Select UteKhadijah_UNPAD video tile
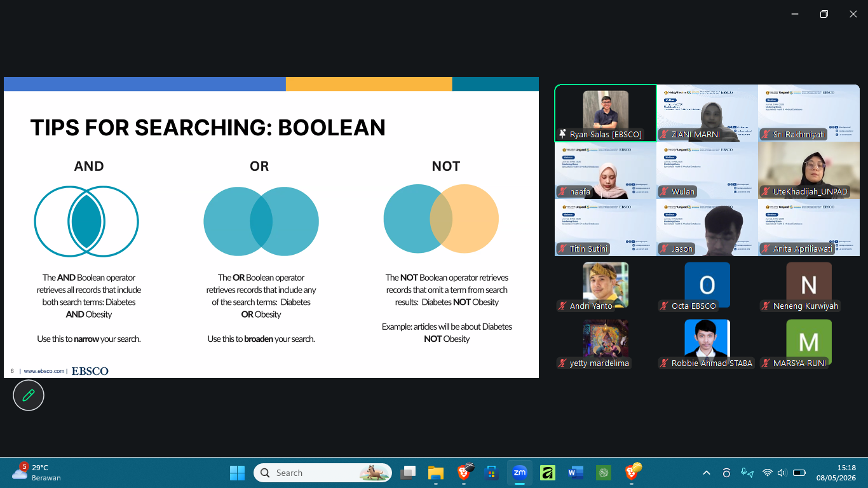Screen dimensions: 868x488 [809, 170]
